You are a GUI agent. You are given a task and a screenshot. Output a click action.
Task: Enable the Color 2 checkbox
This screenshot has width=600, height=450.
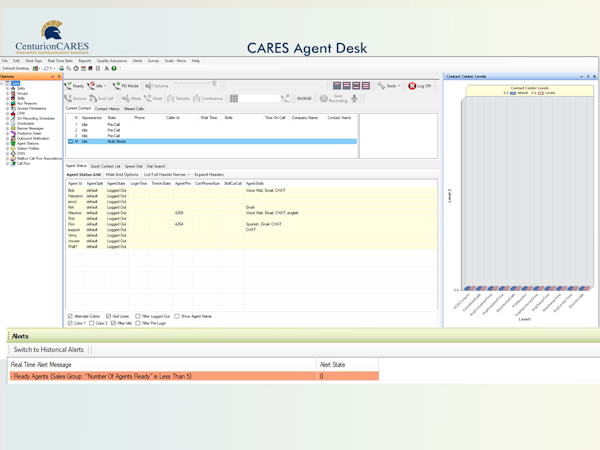91,323
